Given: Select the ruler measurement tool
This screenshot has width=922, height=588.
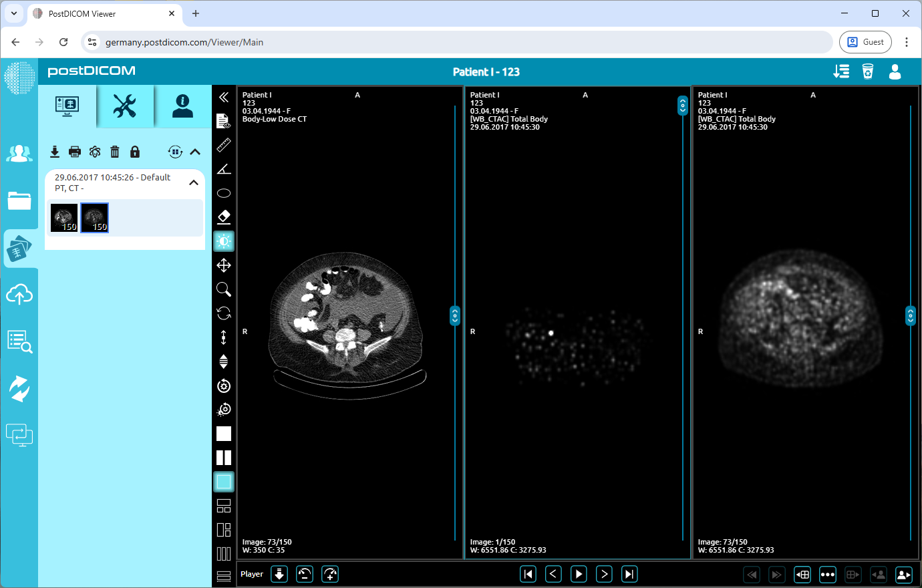Looking at the screenshot, I should click(x=224, y=145).
